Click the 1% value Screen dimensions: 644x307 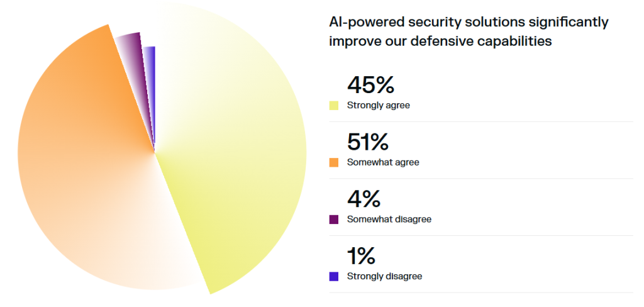point(361,256)
